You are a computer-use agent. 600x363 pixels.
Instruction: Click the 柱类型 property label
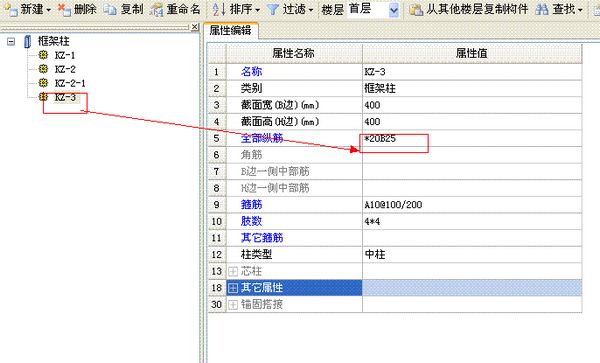click(256, 254)
